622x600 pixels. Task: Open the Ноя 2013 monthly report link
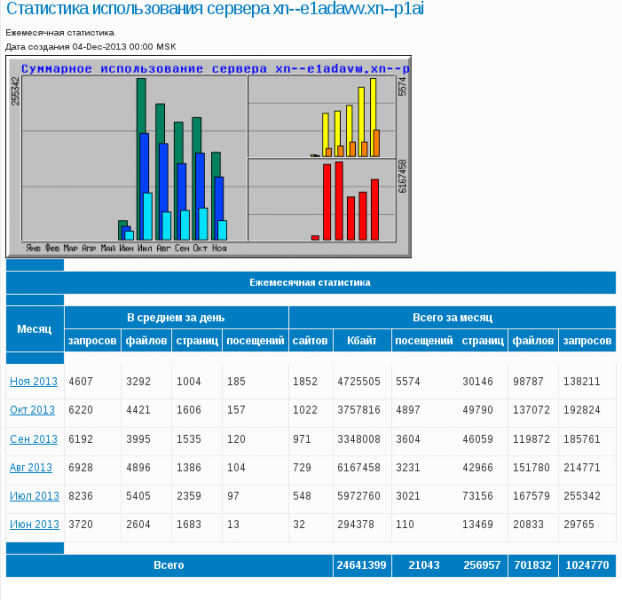(34, 381)
